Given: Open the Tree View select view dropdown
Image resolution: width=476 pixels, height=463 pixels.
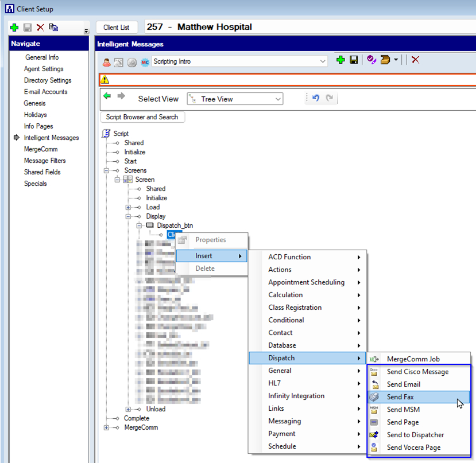Looking at the screenshot, I should 278,99.
